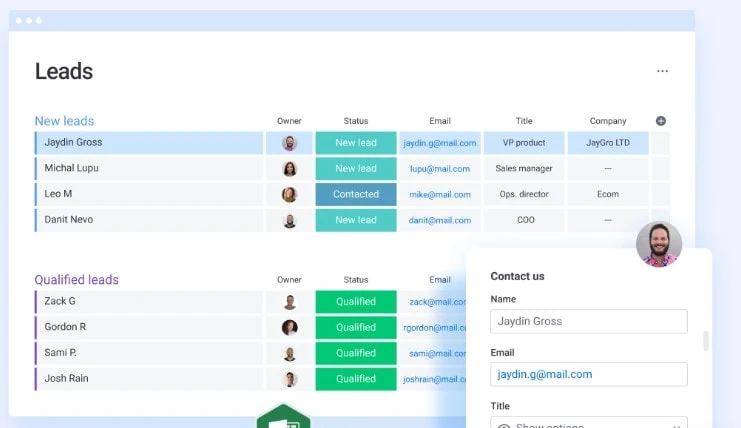Click the green spreadsheet hexagon icon
741x428 pixels.
(x=284, y=417)
